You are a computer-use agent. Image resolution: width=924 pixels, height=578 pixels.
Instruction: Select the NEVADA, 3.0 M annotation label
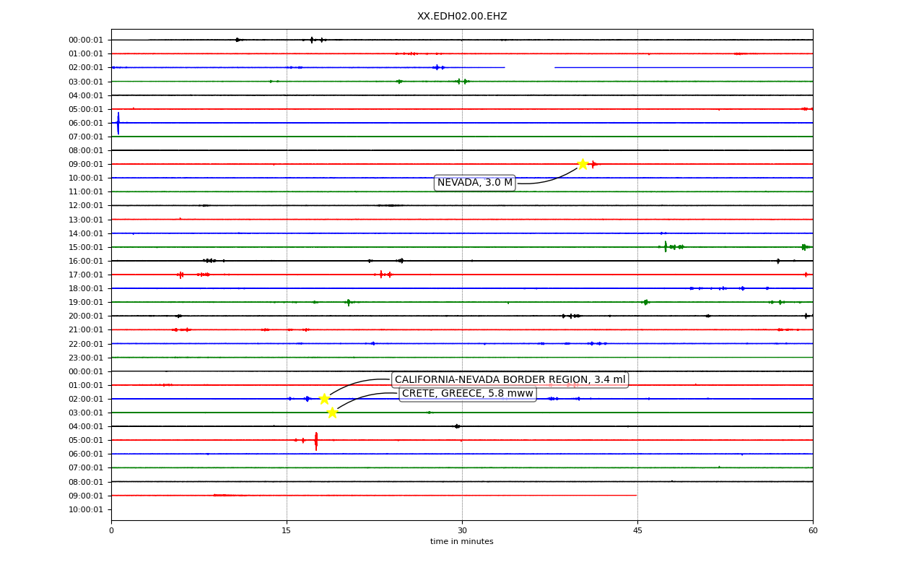point(474,183)
